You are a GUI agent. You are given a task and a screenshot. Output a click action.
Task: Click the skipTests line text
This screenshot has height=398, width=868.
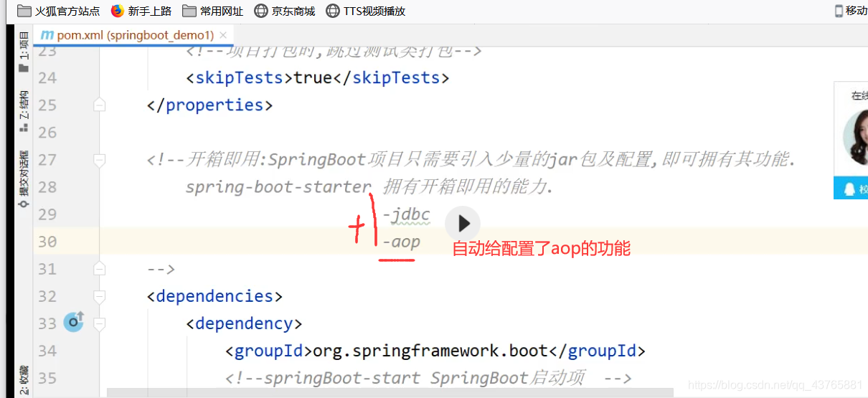click(317, 77)
